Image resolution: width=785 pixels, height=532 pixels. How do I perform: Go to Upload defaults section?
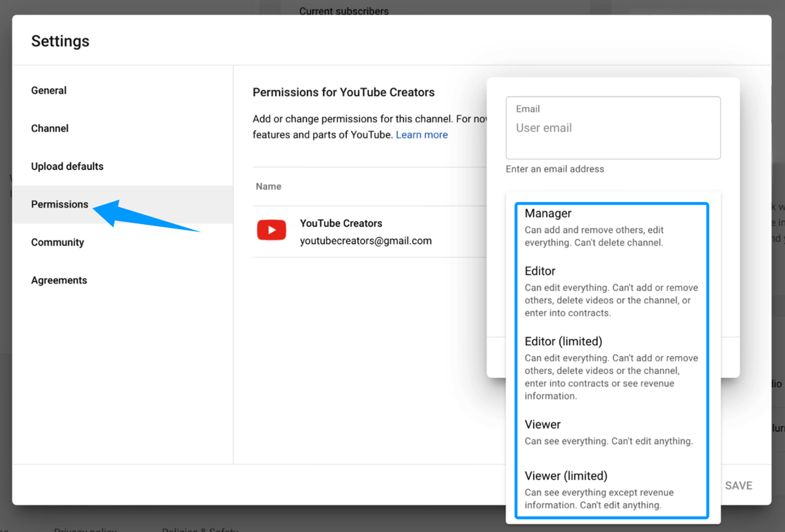point(67,166)
